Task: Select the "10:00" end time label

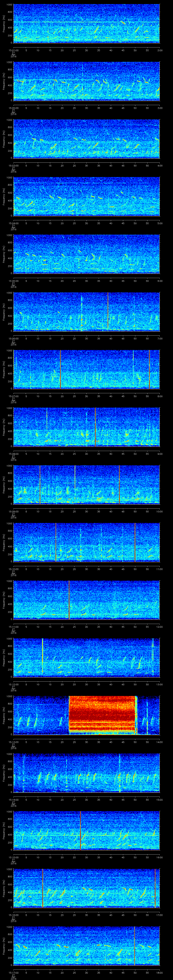Action: click(160, 511)
